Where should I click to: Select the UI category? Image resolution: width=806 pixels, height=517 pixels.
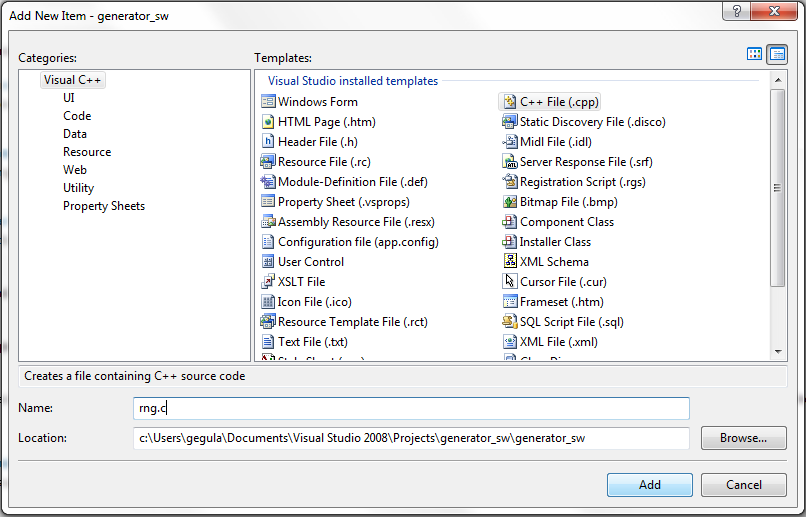point(69,98)
